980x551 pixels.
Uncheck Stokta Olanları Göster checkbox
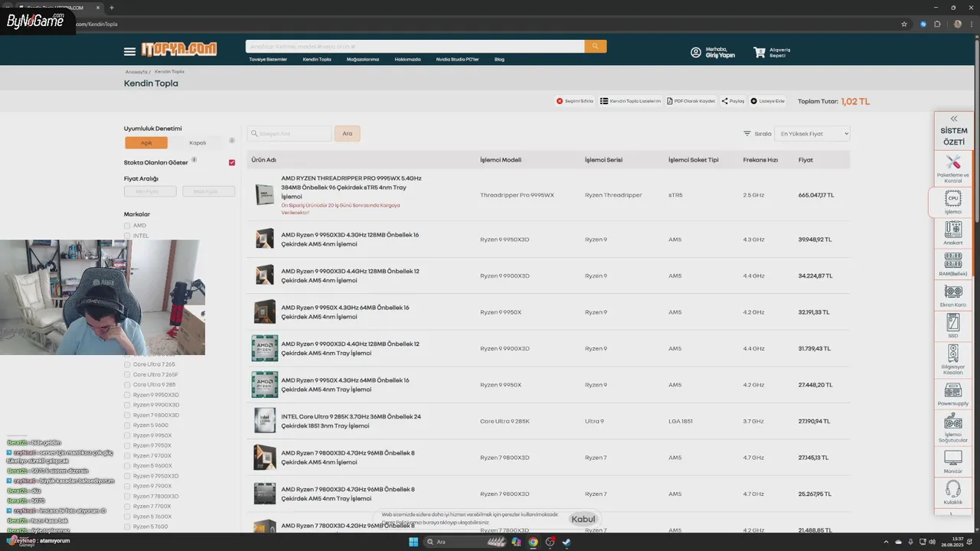(x=232, y=162)
